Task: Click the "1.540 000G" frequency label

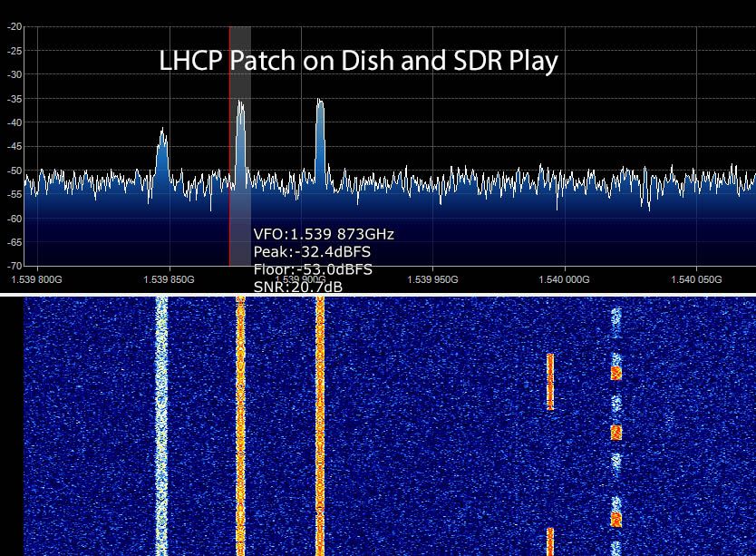Action: [564, 279]
